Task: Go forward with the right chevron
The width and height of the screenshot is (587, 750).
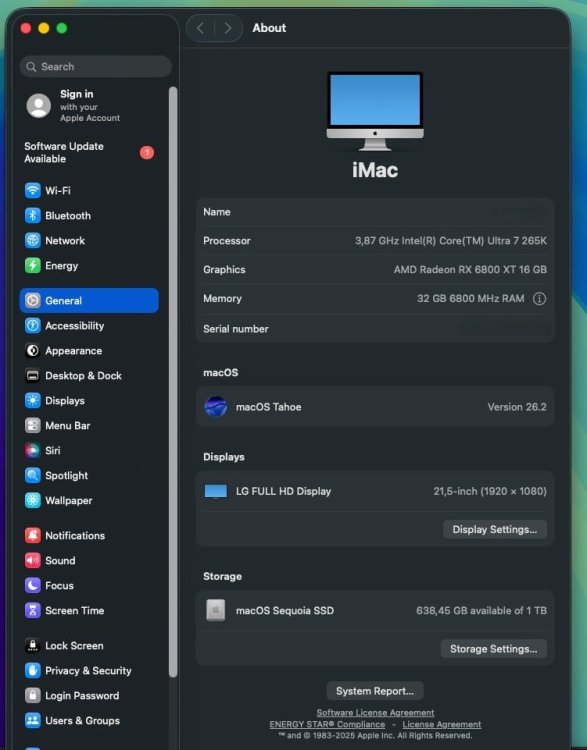Action: 228,28
